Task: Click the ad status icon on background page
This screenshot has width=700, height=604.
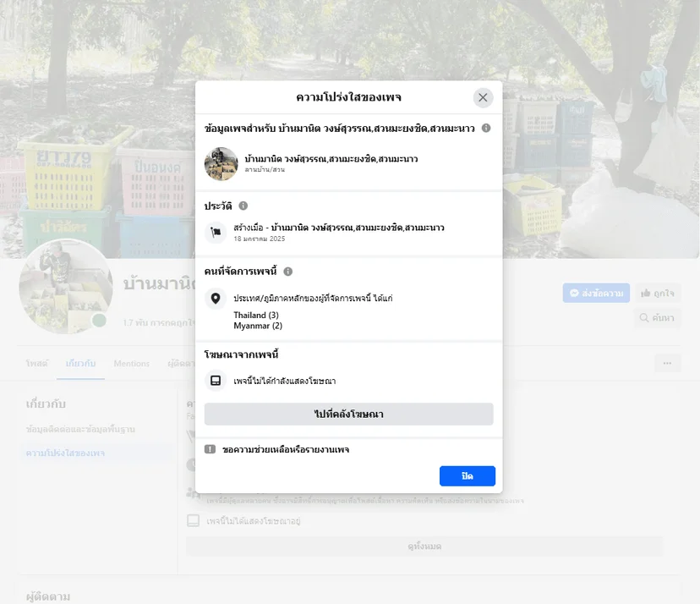Action: coord(194,520)
